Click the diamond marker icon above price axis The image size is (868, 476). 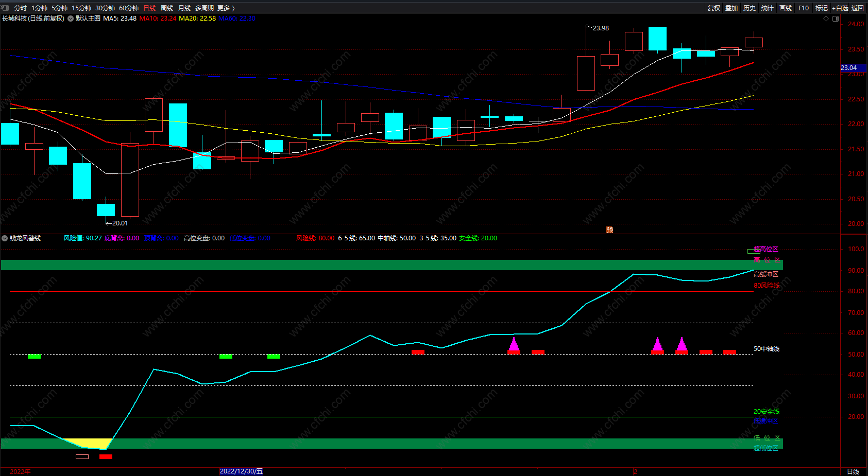coord(826,19)
